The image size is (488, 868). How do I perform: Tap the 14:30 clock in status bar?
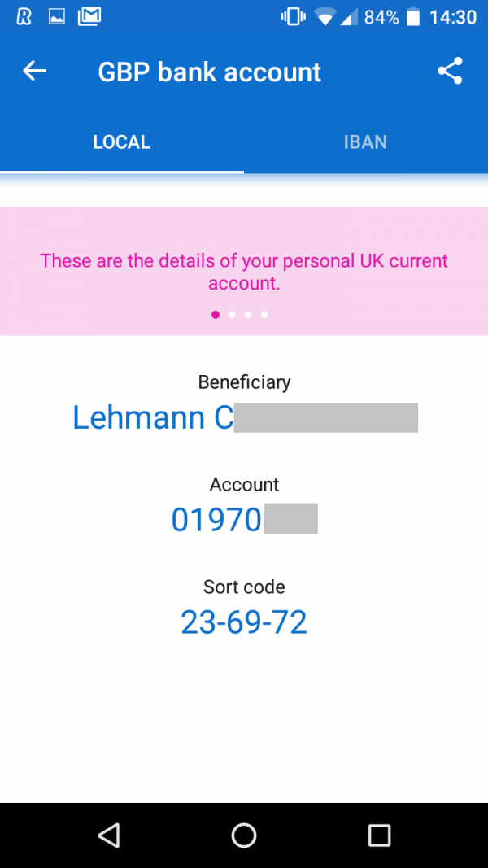[x=452, y=16]
